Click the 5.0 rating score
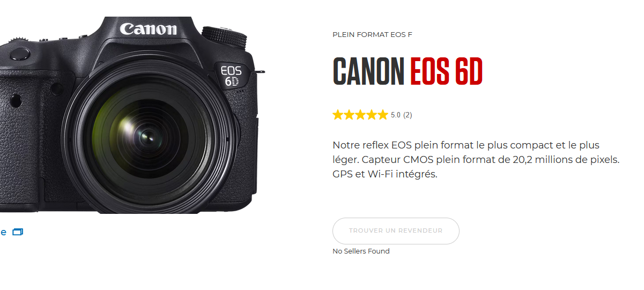 396,115
